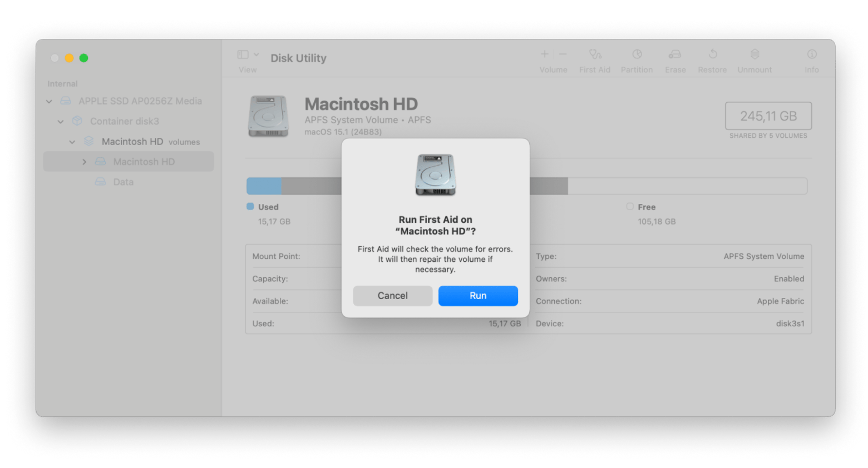
Task: Click the 245,11 GB capacity box
Action: (768, 116)
